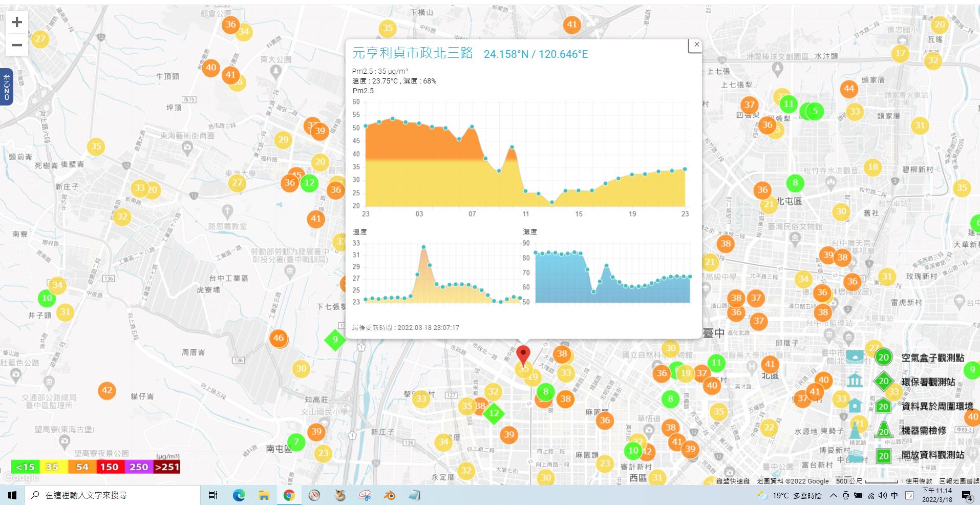Select the green 5 sensor marker
Viewport: 980px width, 505px height.
(815, 111)
